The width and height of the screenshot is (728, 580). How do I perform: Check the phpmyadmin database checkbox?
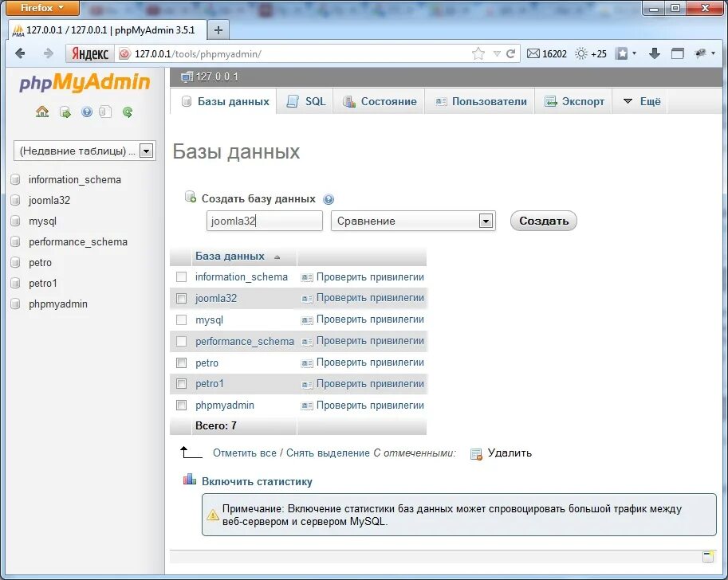[x=181, y=405]
